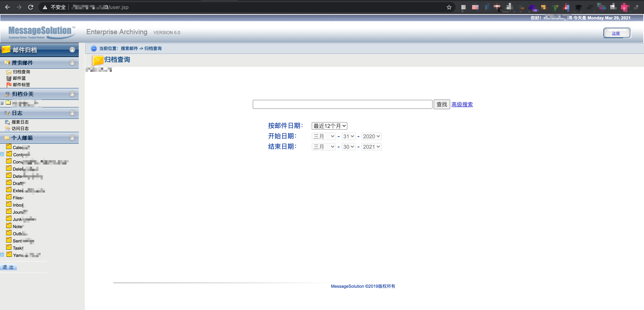Open 搜索日志 using its search icon
The width and height of the screenshot is (644, 310).
(8, 122)
